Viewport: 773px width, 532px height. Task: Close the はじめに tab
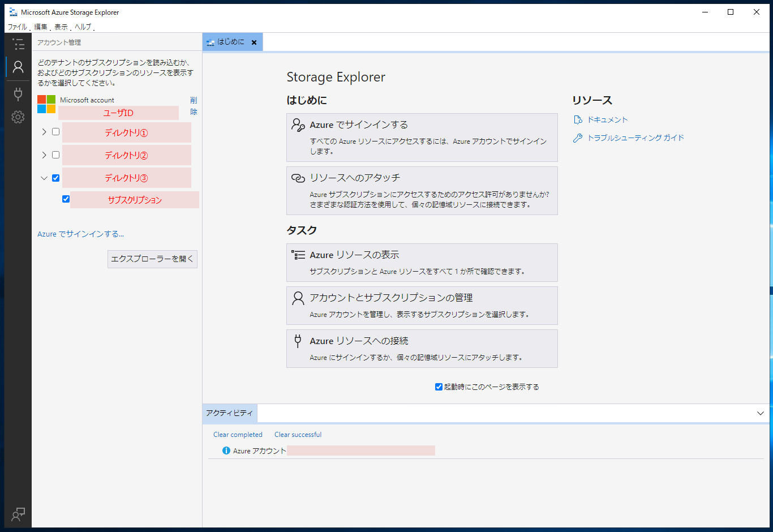[x=254, y=42]
